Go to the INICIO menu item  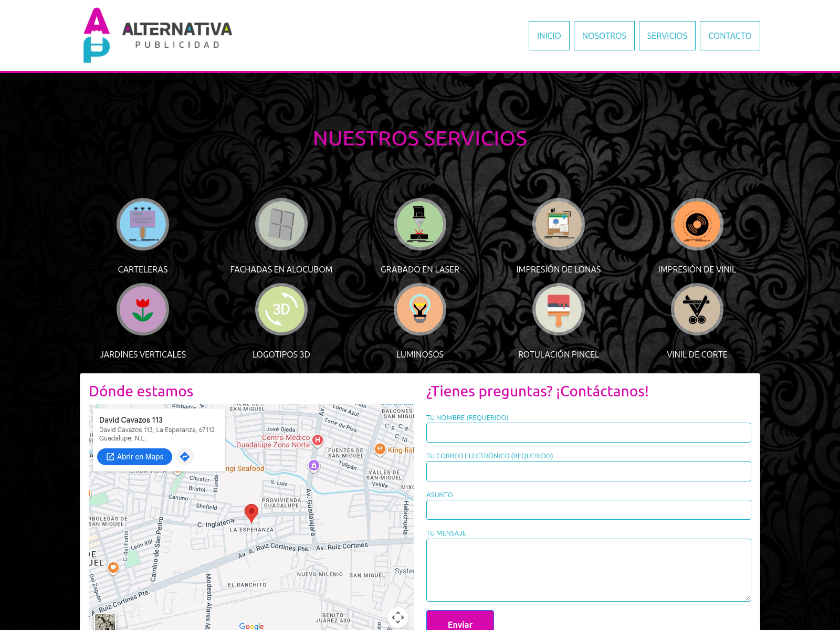click(549, 36)
